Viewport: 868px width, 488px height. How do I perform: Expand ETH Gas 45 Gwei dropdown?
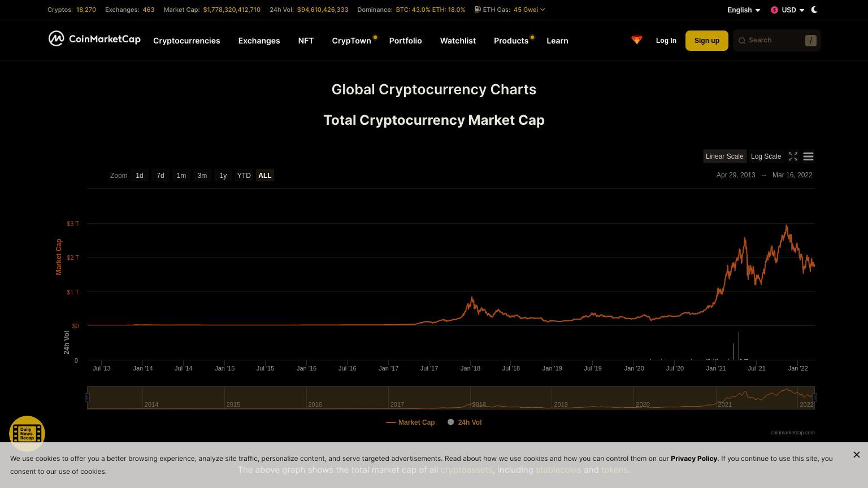529,10
